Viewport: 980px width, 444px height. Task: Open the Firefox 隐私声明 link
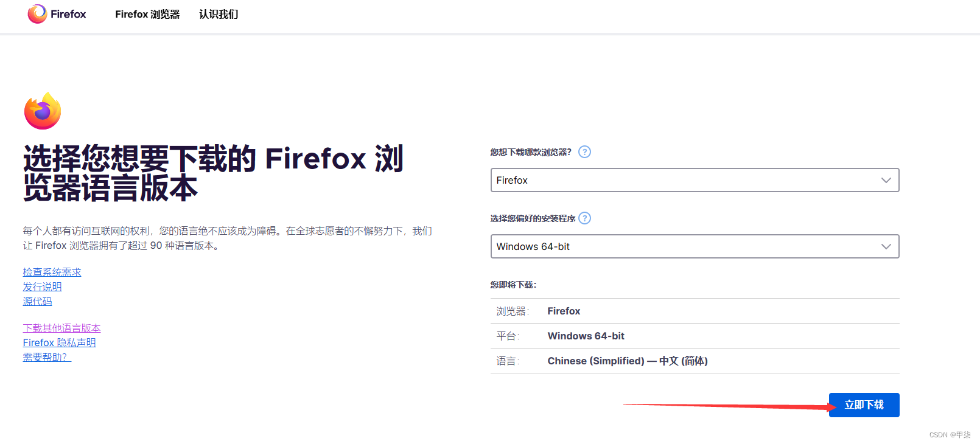click(59, 342)
